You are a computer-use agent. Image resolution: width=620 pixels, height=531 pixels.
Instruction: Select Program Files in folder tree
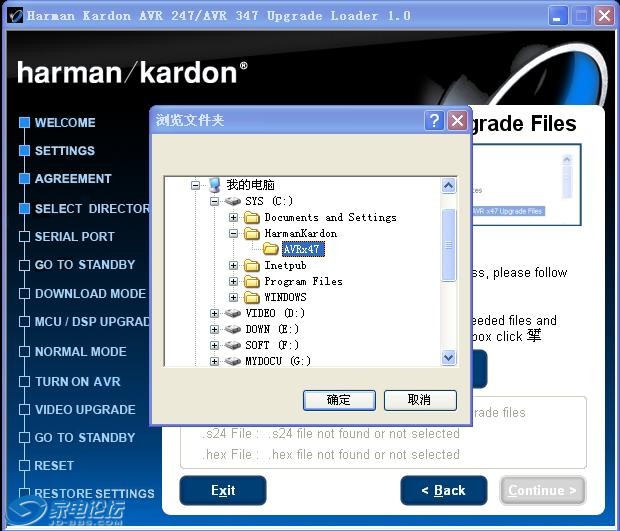(x=303, y=282)
